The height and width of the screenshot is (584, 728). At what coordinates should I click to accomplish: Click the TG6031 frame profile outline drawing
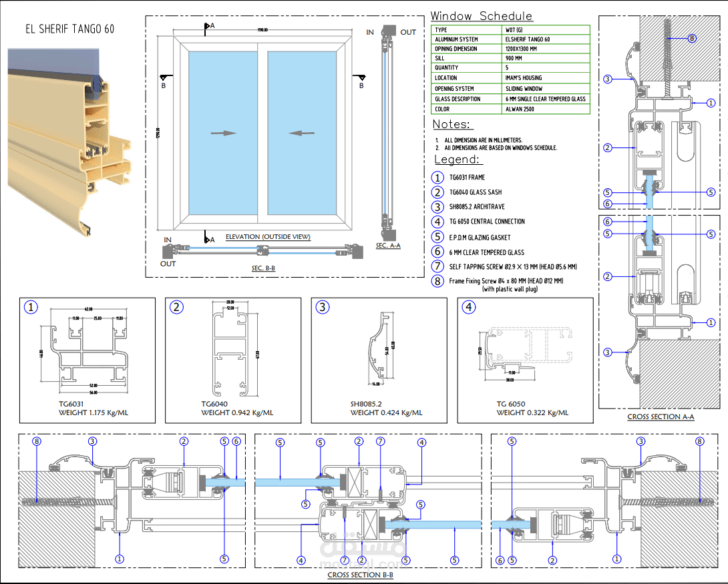tap(88, 354)
